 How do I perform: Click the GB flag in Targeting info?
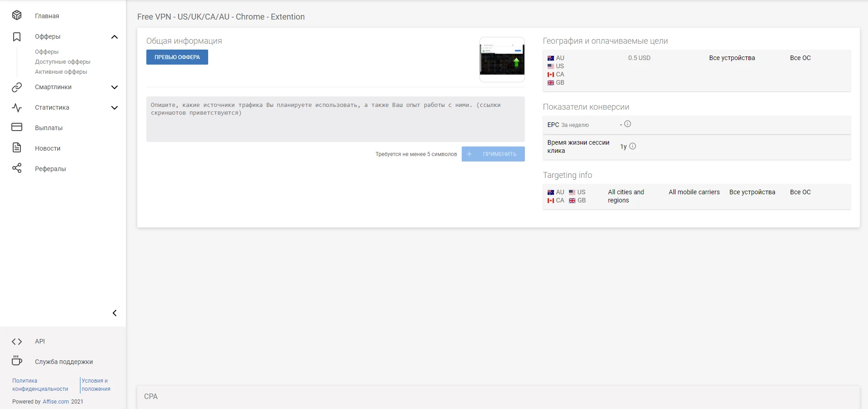572,201
